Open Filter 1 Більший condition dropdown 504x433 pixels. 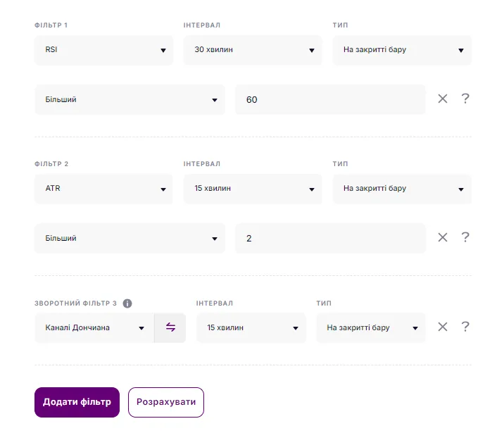click(x=130, y=100)
